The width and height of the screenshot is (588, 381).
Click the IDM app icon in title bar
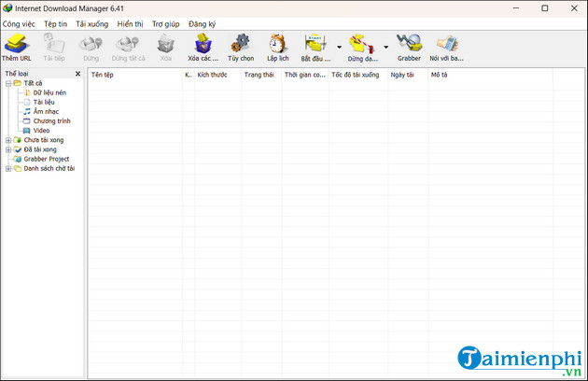pyautogui.click(x=7, y=7)
